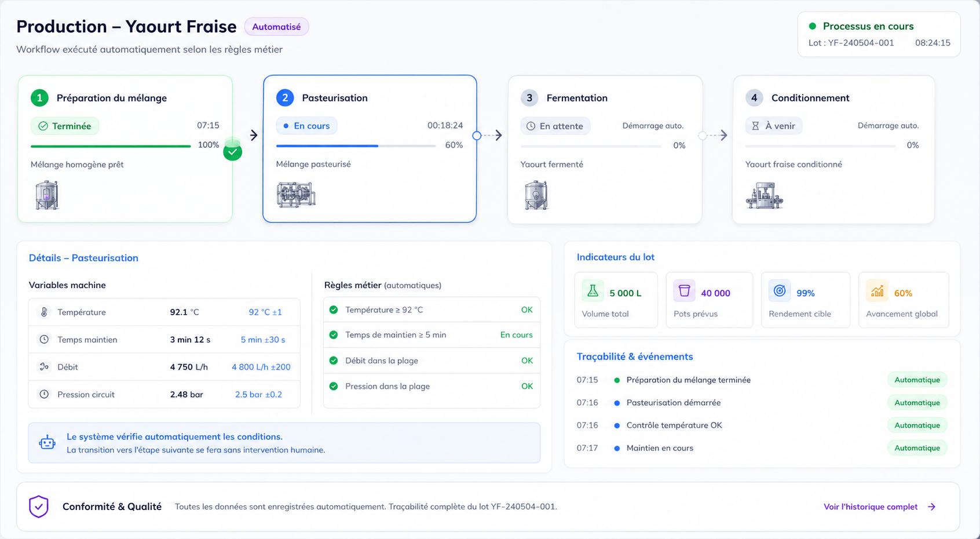Click the green check next to Température ≥ 92 °C
The height and width of the screenshot is (539, 980).
pos(334,310)
